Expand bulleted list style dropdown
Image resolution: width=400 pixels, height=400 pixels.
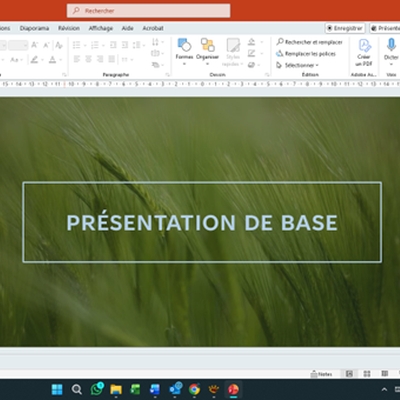click(85, 45)
